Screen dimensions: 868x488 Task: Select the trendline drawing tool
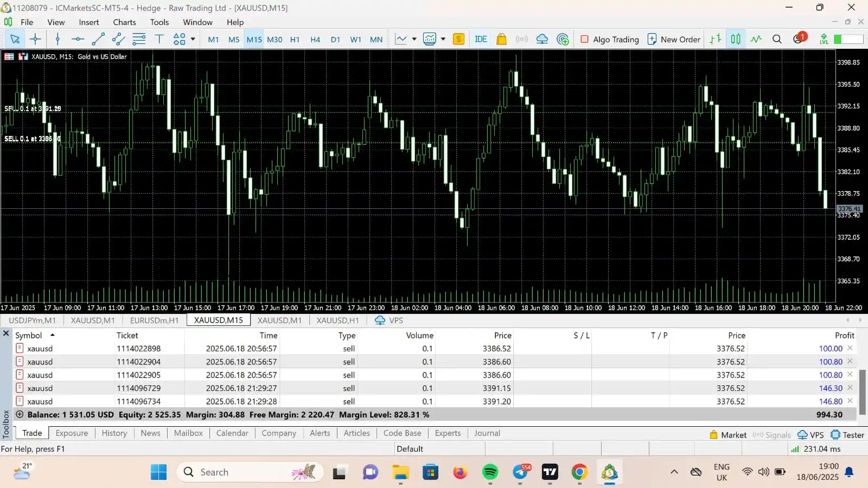(98, 39)
